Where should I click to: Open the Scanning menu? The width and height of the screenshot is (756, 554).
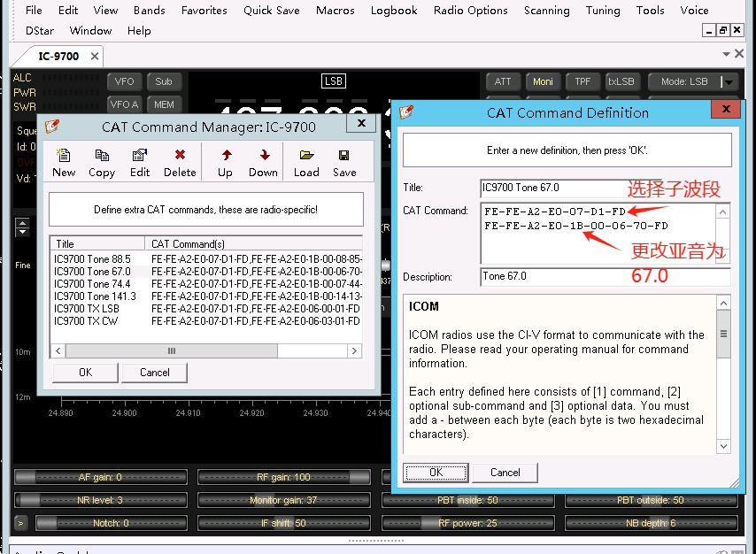pyautogui.click(x=547, y=10)
